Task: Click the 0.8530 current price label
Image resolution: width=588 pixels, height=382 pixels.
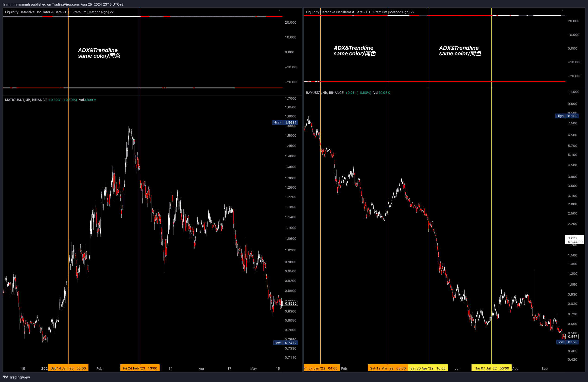Action: [x=291, y=303]
